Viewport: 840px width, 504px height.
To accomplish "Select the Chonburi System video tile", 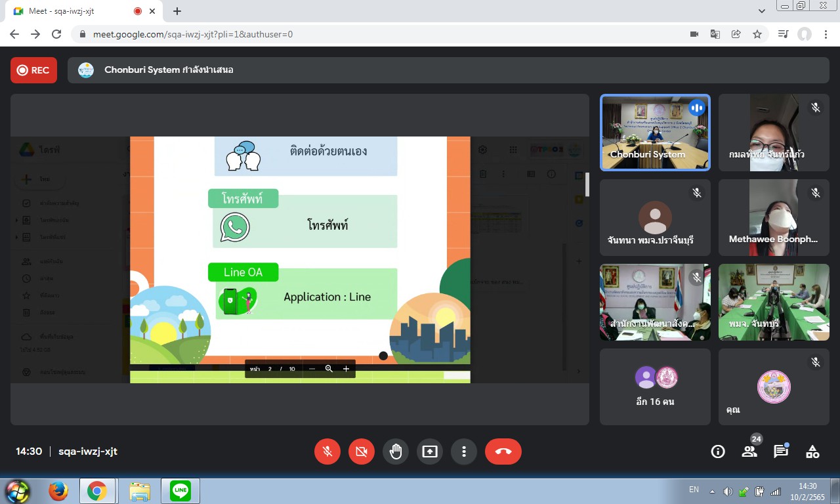I will click(655, 133).
